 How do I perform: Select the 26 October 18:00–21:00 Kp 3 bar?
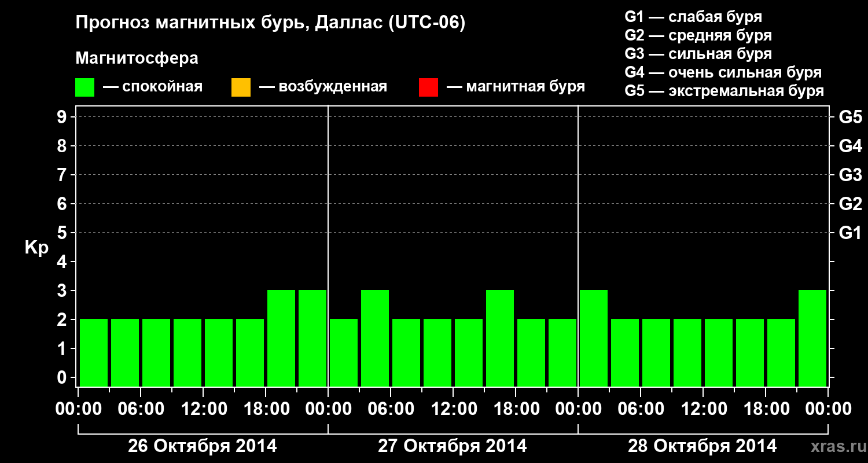(281, 338)
